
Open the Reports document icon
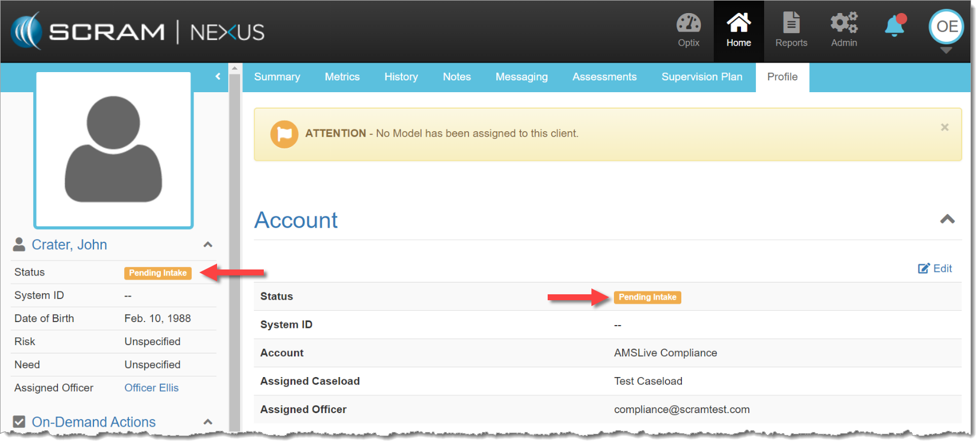coord(791,24)
